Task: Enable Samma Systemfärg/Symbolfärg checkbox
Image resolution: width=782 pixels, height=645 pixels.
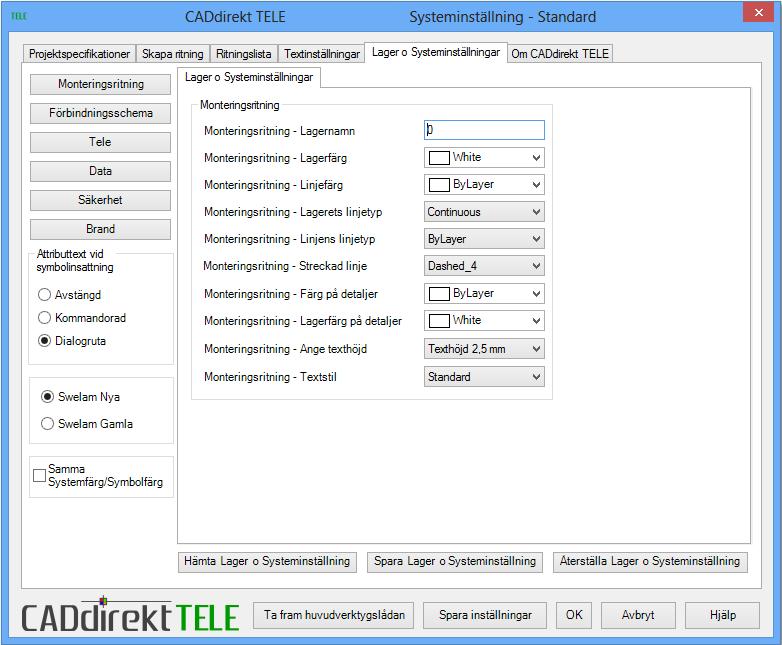Action: coord(39,475)
